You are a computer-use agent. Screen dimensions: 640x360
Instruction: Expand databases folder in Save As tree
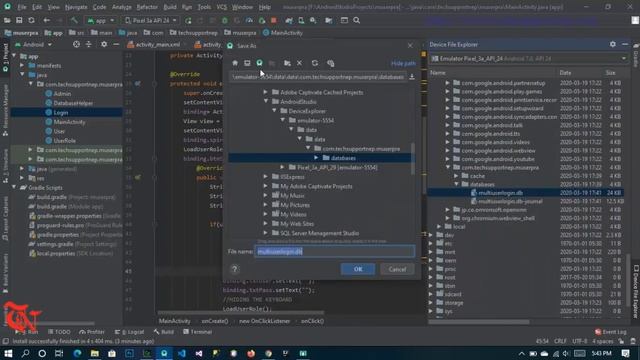point(316,158)
